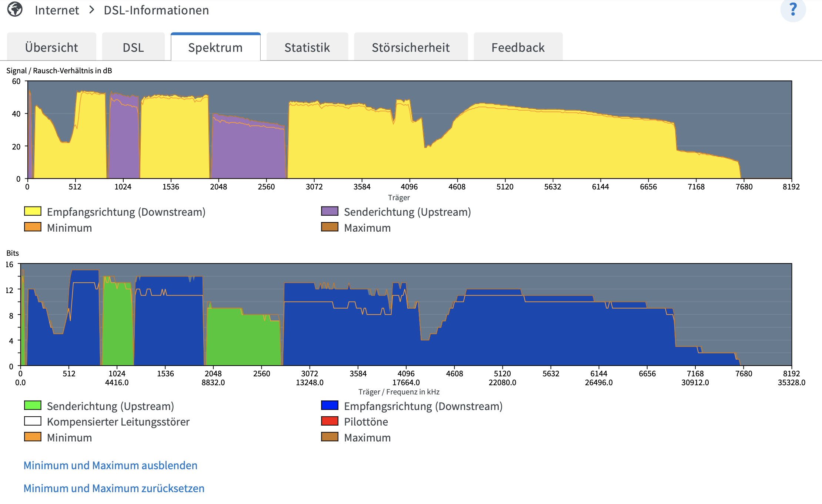Image resolution: width=822 pixels, height=504 pixels.
Task: Click the globe Internet icon
Action: click(x=15, y=9)
